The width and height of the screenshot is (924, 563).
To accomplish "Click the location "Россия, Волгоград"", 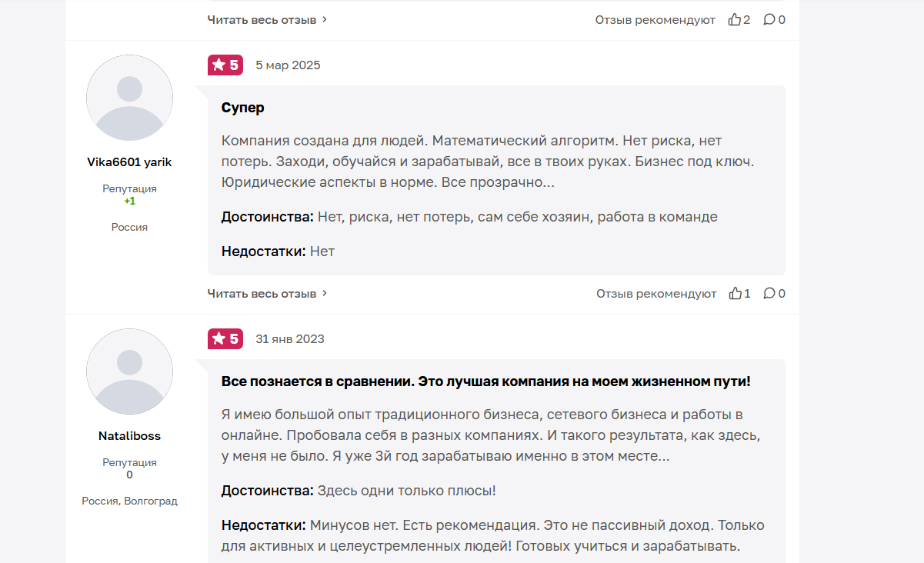I will coord(129,501).
